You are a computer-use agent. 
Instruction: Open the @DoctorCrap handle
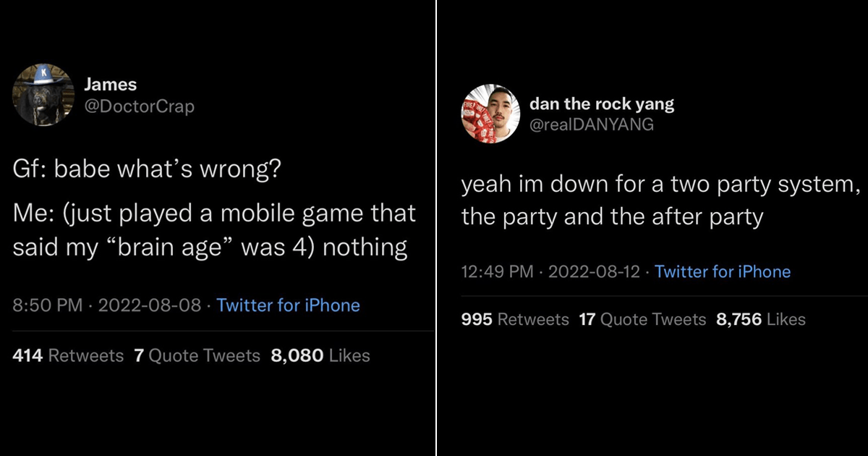(139, 106)
